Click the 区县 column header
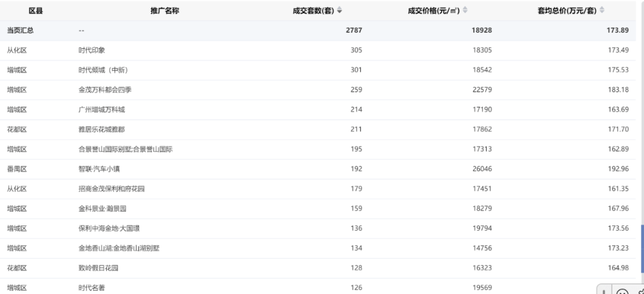The image size is (644, 294). click(36, 11)
